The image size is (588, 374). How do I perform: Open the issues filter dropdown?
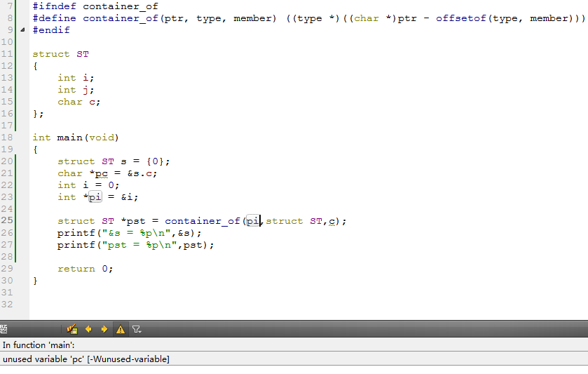pos(137,329)
